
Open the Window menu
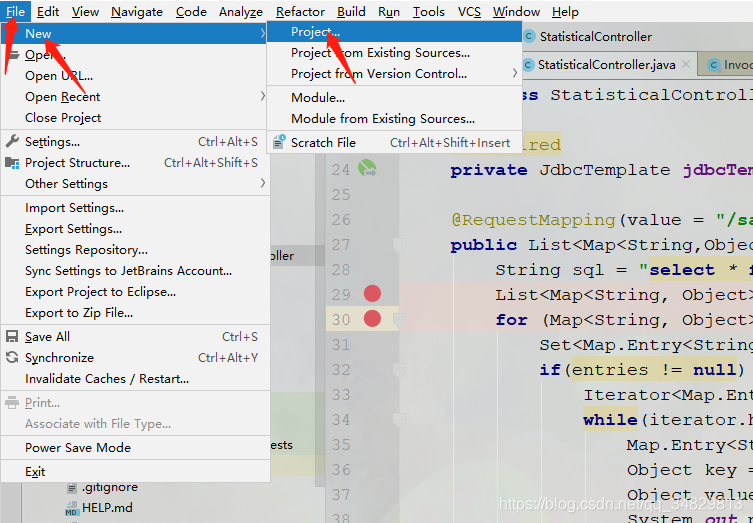[x=516, y=12]
